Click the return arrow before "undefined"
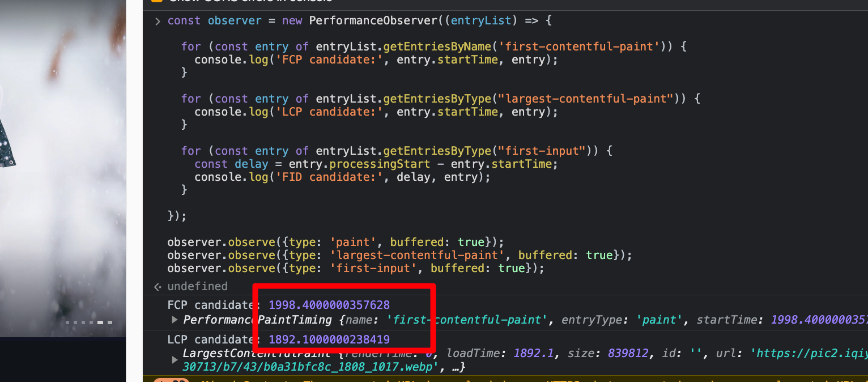This screenshot has width=868, height=382. (158, 286)
